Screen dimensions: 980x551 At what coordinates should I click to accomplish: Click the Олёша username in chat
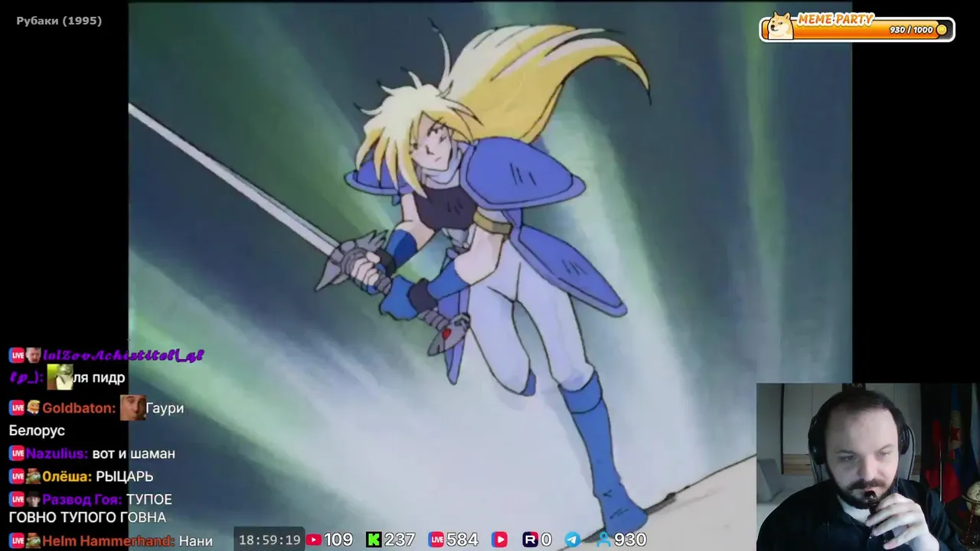tap(67, 477)
